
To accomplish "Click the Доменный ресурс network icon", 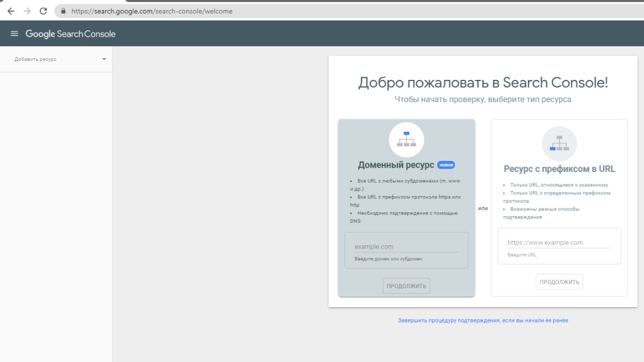I will 406,140.
